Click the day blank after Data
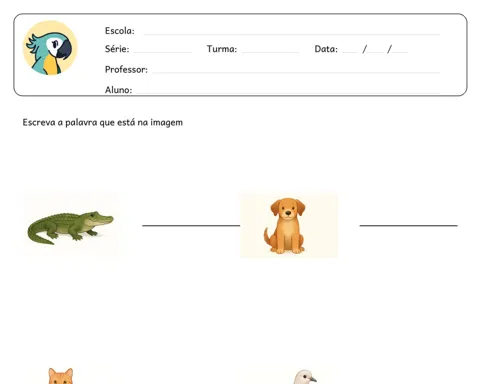 pyautogui.click(x=349, y=52)
